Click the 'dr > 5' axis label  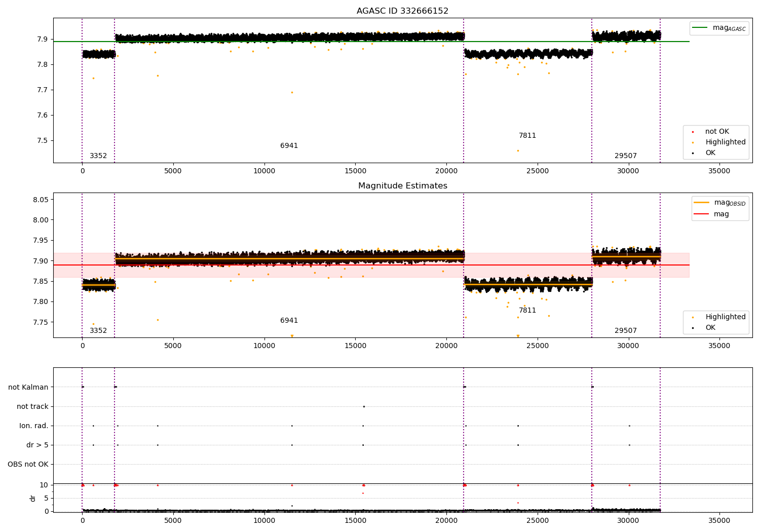point(37,445)
